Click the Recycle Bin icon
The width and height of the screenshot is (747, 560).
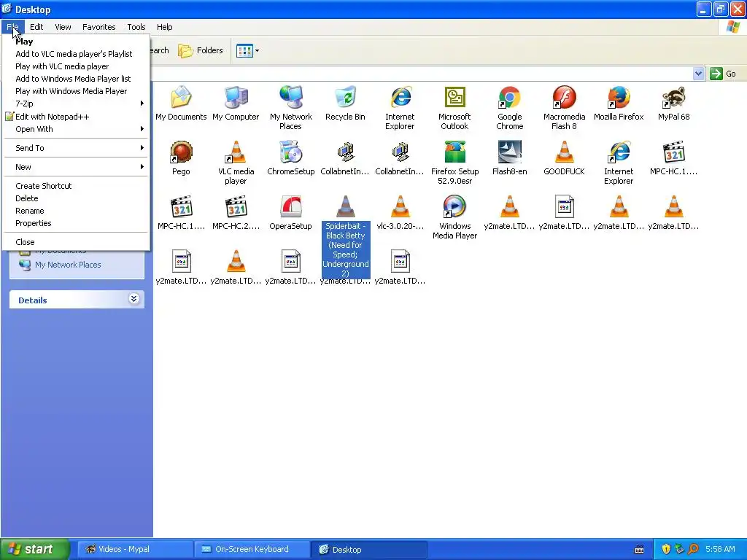(x=345, y=104)
